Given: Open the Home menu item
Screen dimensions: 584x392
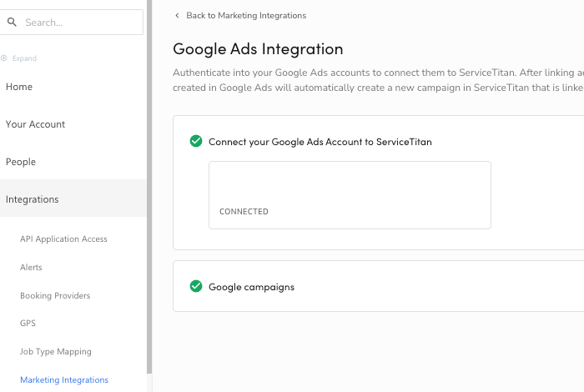Looking at the screenshot, I should click(x=19, y=87).
